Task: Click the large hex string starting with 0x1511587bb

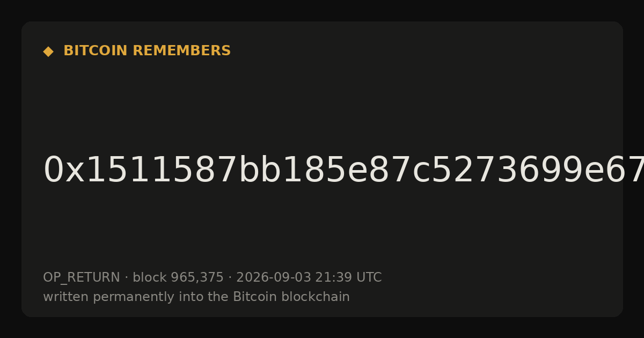Action: click(343, 171)
